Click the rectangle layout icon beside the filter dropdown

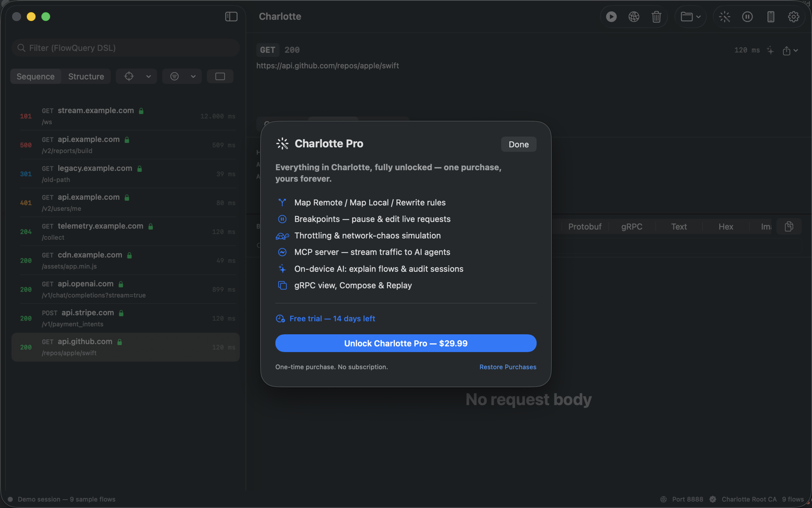[220, 76]
